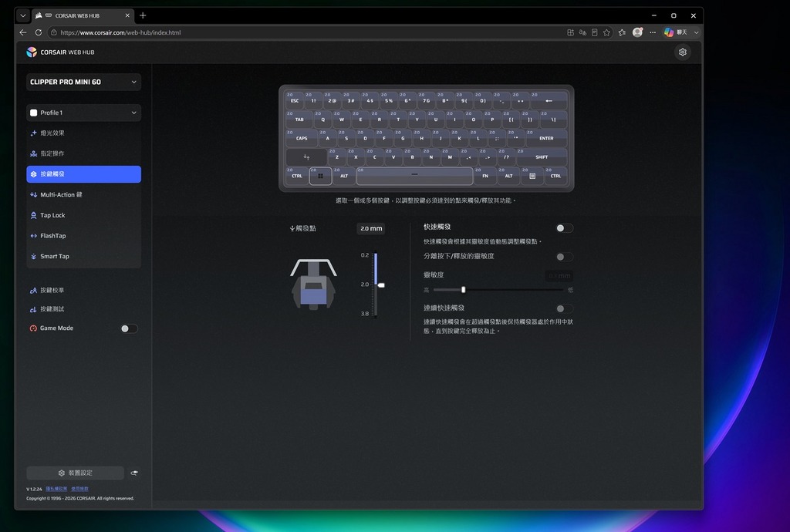Open Corsair Web Hub settings gear
Viewport: 790px width, 532px height.
coord(682,52)
